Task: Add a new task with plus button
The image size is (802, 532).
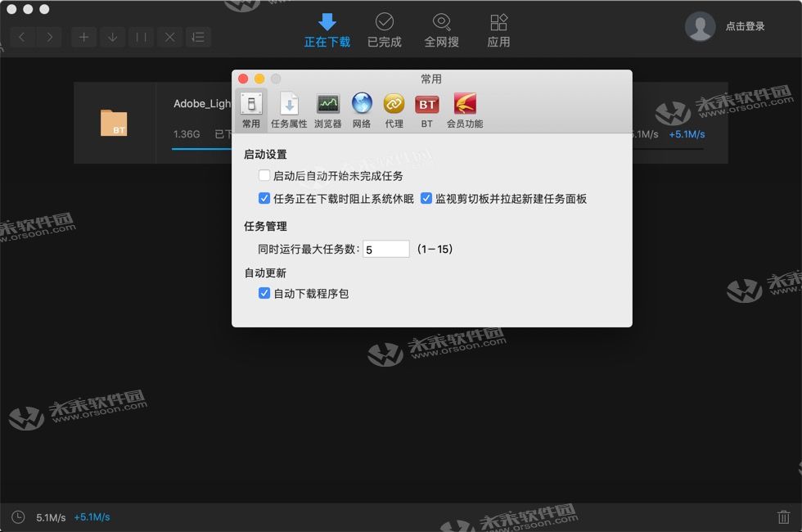Action: [x=83, y=38]
